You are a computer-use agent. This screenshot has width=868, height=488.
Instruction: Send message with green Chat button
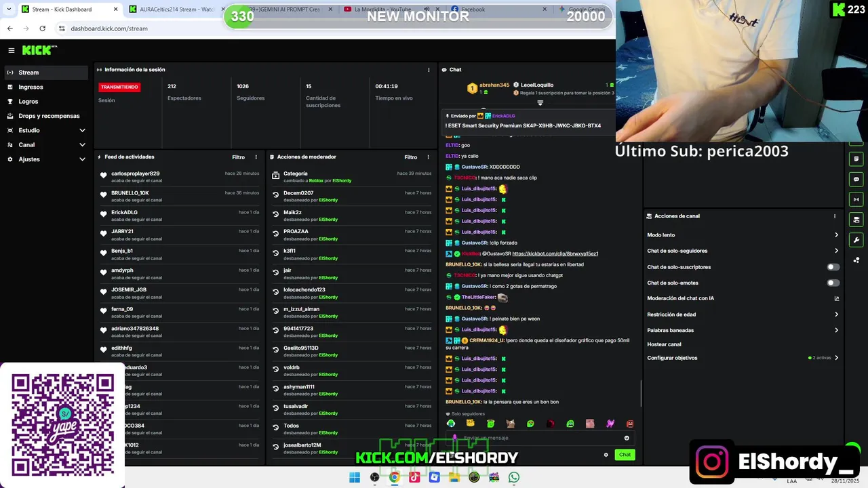click(x=625, y=455)
